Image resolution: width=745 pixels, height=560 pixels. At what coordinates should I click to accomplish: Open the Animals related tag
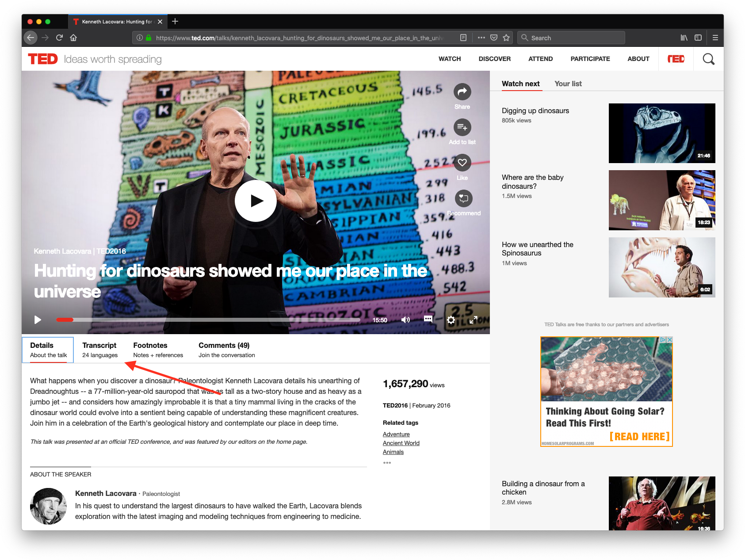point(393,452)
